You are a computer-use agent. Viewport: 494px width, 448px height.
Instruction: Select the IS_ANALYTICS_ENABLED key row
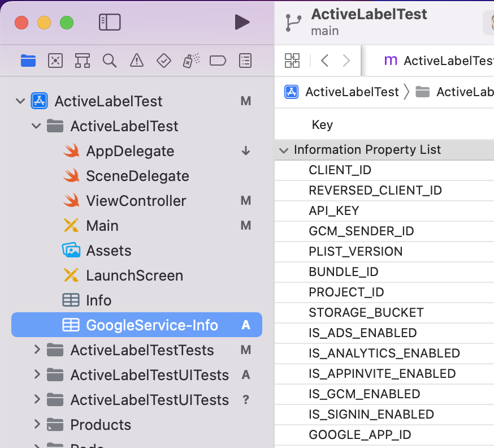384,354
